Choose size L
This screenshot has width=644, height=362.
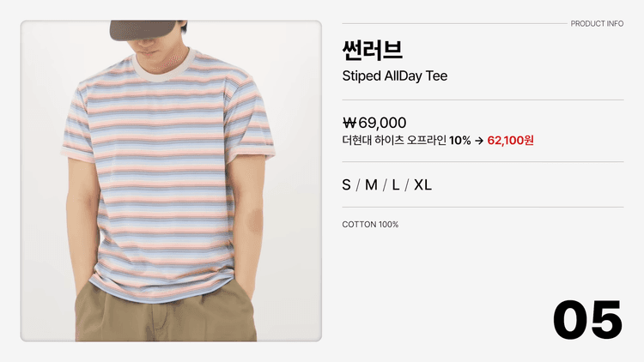click(396, 185)
